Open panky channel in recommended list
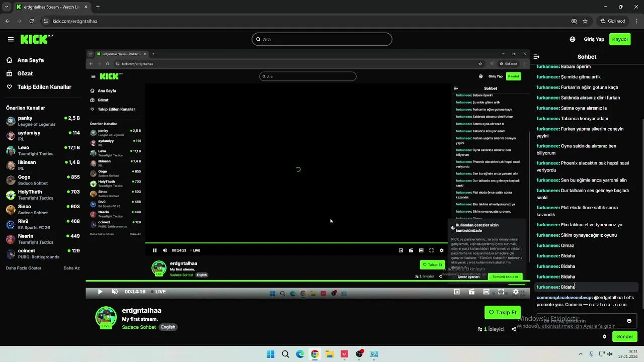Viewport: 644px width, 362px height. tap(43, 121)
